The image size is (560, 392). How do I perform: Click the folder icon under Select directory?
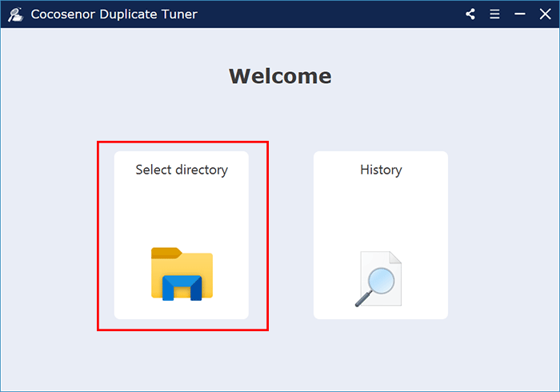pyautogui.click(x=182, y=274)
